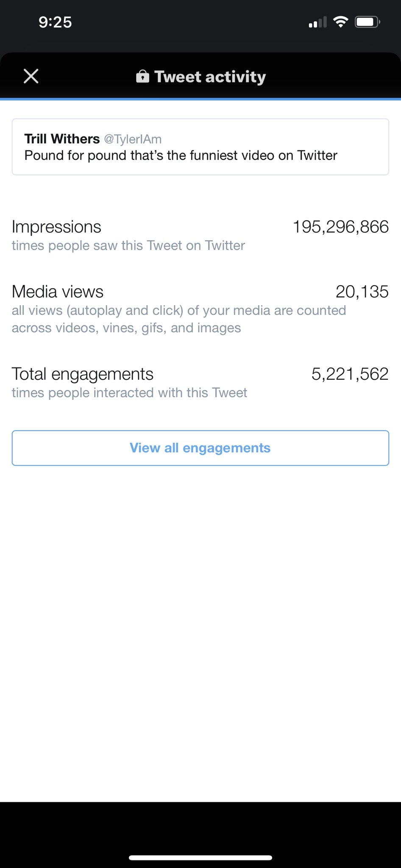Image resolution: width=401 pixels, height=868 pixels.
Task: Tap the @TylerIAm handle
Action: [x=133, y=139]
